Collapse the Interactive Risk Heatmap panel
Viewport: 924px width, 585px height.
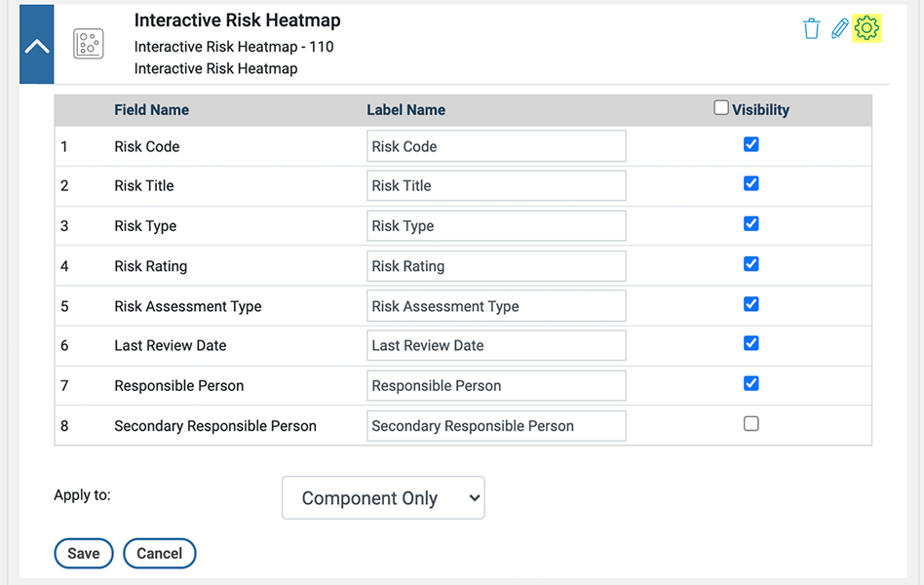point(37,45)
